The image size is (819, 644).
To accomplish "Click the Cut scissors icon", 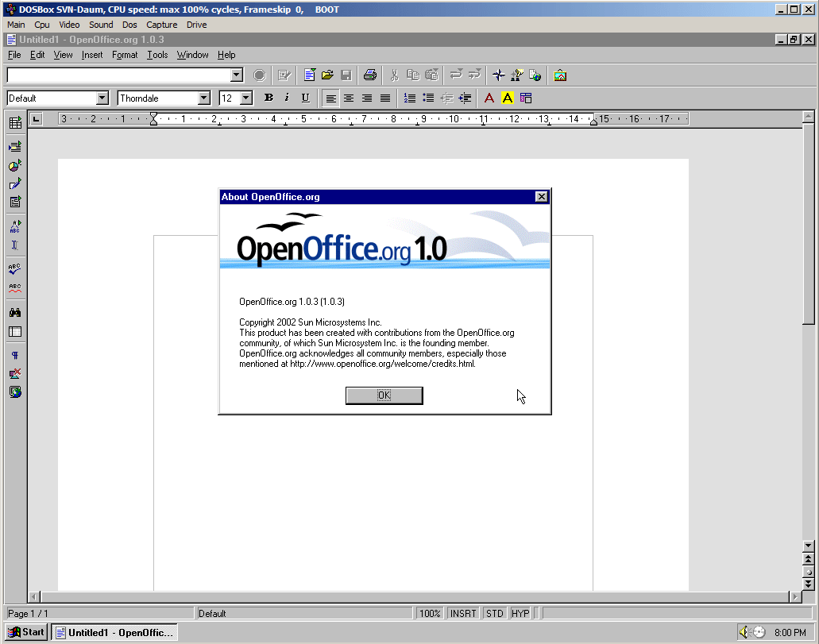I will click(x=394, y=75).
